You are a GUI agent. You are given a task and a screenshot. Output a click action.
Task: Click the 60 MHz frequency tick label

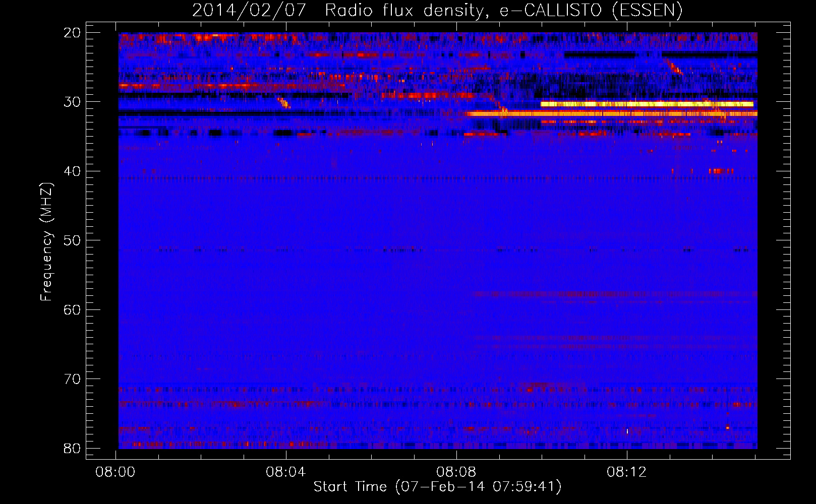point(72,310)
